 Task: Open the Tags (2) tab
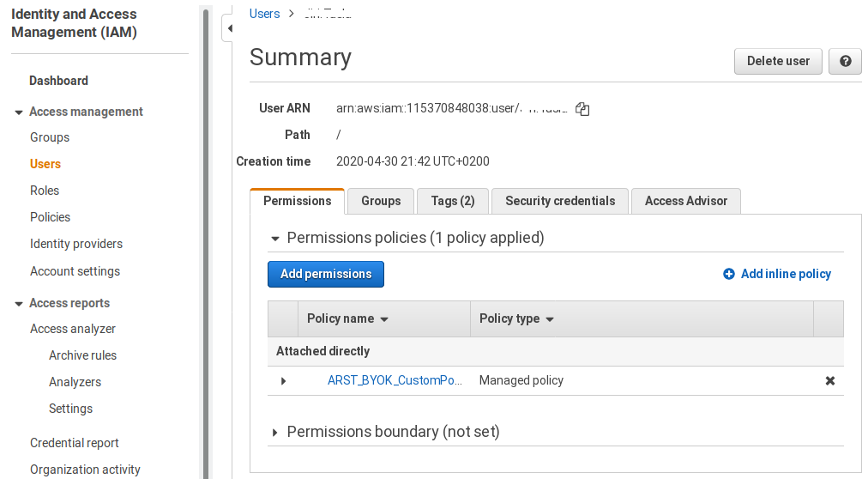452,201
